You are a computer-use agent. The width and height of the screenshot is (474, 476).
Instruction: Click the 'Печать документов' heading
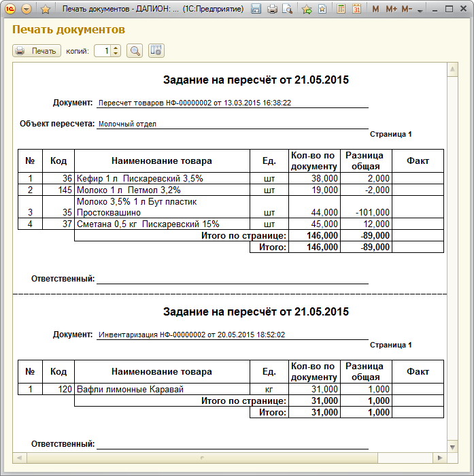(69, 30)
